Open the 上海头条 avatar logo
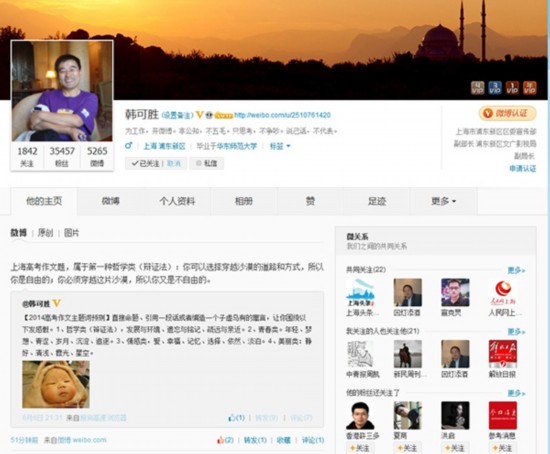This screenshot has width=550, height=454. pos(360,293)
